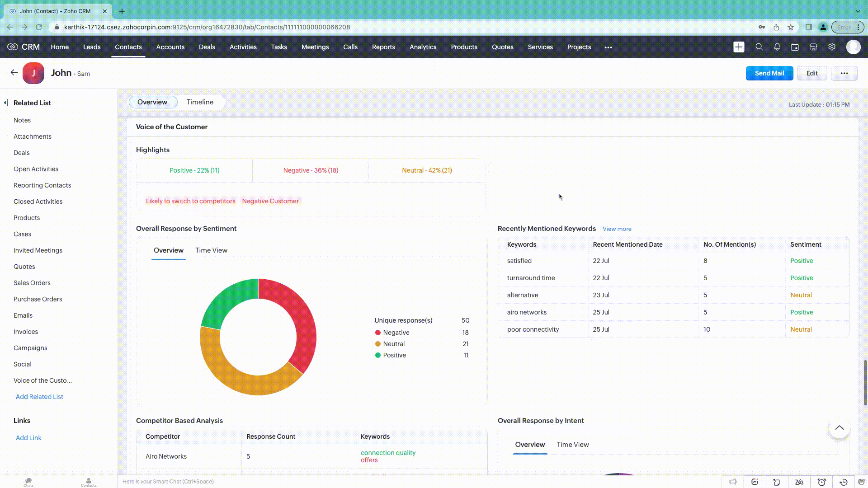Open the marketplace store icon
This screenshot has width=868, height=488.
(813, 47)
